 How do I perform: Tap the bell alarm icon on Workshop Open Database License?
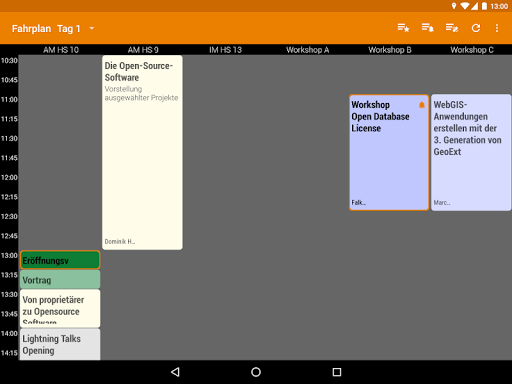point(422,105)
